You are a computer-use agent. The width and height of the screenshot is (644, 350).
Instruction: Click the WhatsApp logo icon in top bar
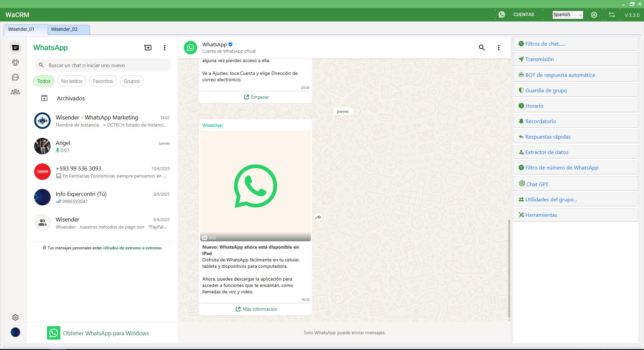(502, 14)
